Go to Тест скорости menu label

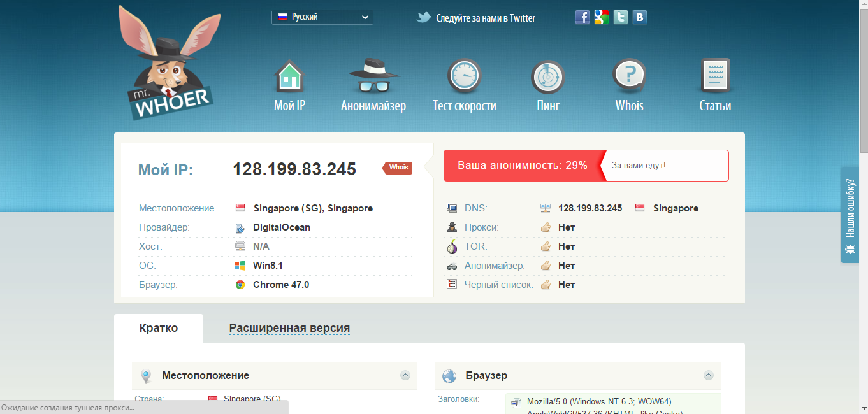[464, 106]
